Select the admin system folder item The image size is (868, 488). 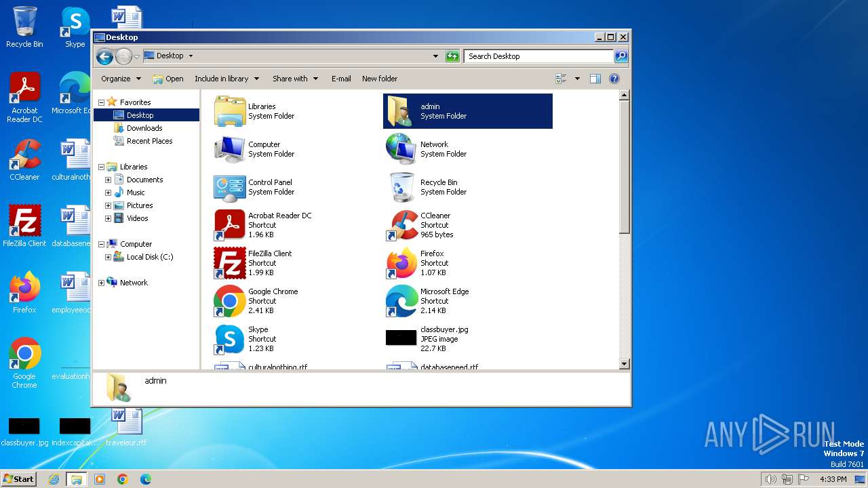click(x=468, y=111)
